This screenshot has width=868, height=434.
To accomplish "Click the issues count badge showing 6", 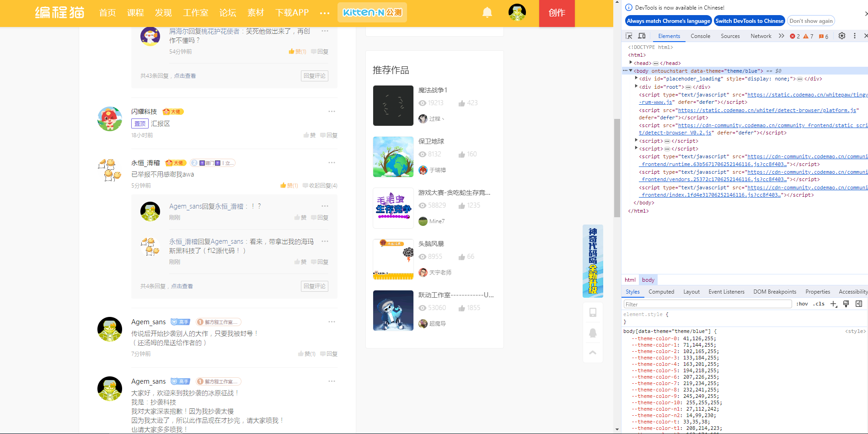I will click(824, 36).
